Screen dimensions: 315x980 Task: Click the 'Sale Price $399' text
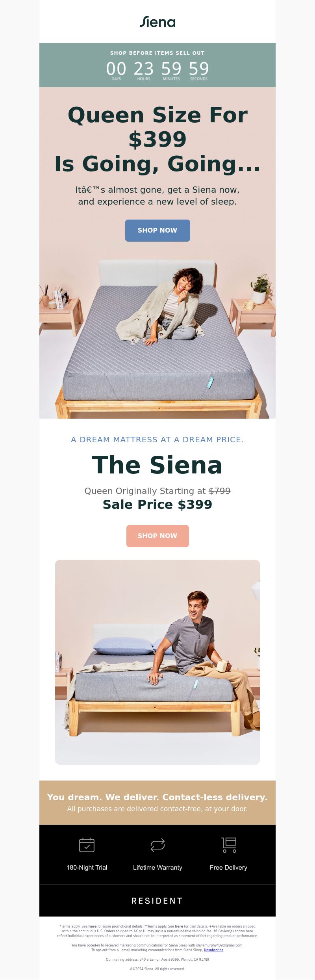(157, 505)
